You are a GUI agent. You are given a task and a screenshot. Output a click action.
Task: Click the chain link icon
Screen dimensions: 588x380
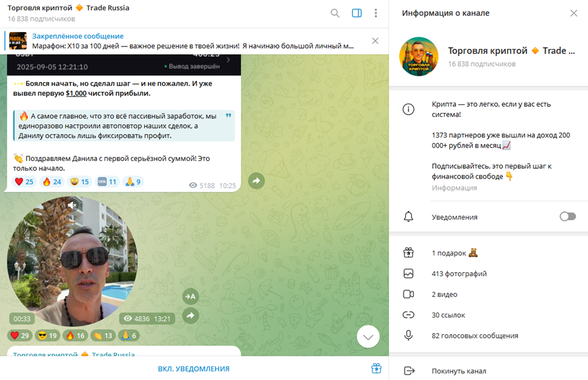pyautogui.click(x=408, y=315)
